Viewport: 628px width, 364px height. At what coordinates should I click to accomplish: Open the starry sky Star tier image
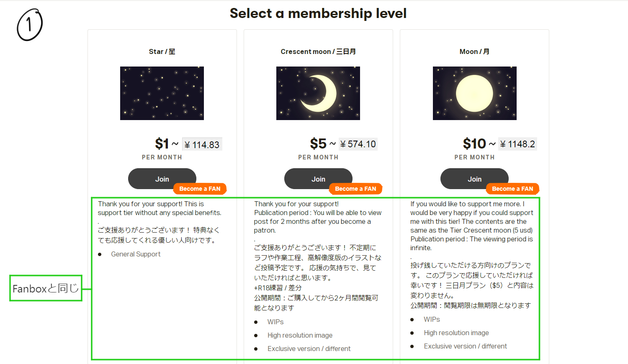tap(162, 93)
